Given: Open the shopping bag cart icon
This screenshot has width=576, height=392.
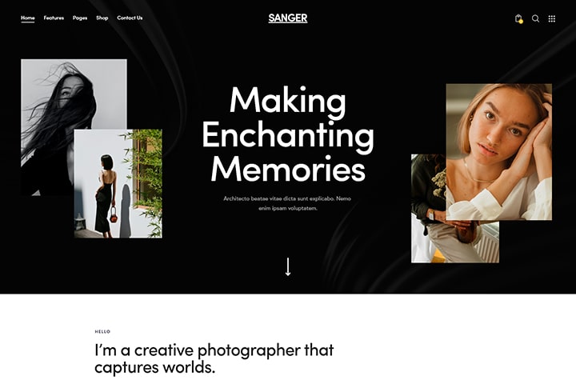Looking at the screenshot, I should tap(518, 18).
